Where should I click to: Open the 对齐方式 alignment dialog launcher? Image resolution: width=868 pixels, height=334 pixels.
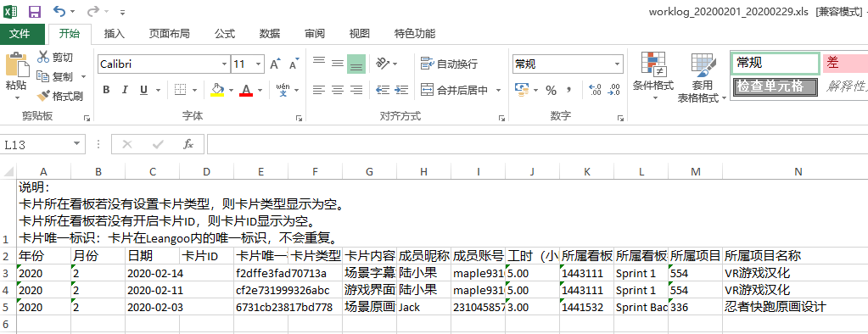tap(501, 118)
